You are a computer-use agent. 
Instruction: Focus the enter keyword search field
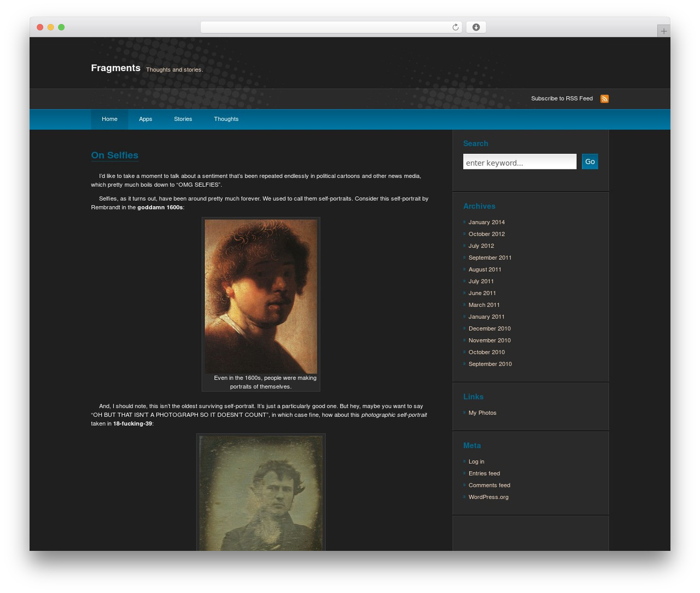click(x=520, y=161)
